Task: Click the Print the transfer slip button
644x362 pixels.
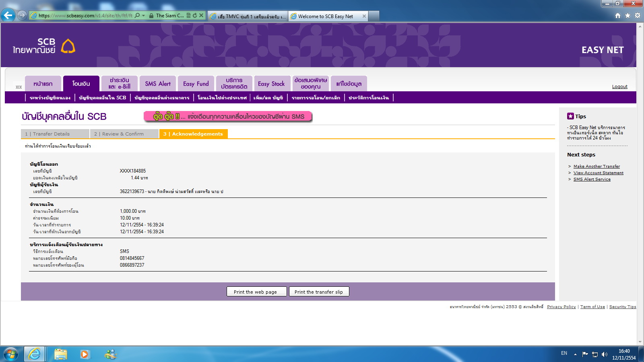Action: pos(319,292)
